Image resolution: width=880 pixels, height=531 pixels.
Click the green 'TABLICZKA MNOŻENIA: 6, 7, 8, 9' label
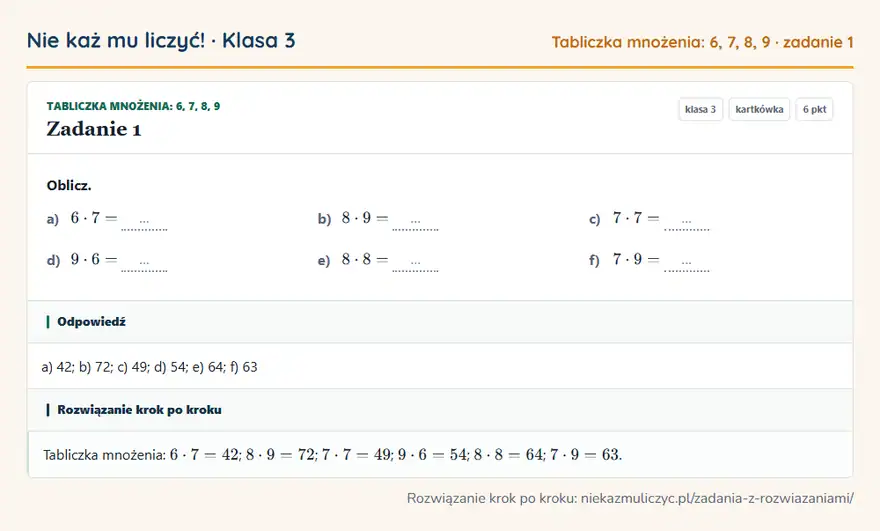tap(134, 106)
